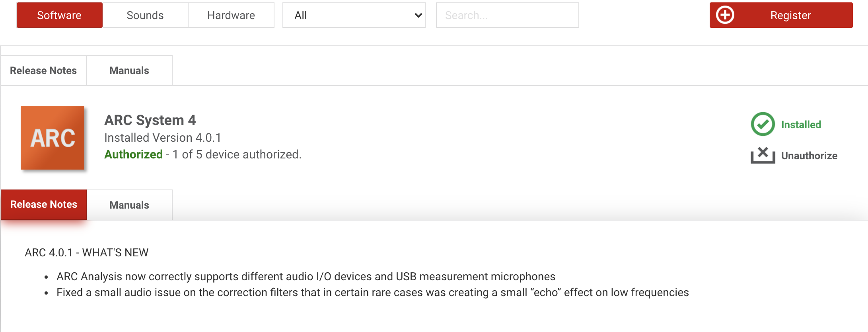Click the green Installed checkmark icon
Viewport: 868px width, 332px height.
[763, 124]
